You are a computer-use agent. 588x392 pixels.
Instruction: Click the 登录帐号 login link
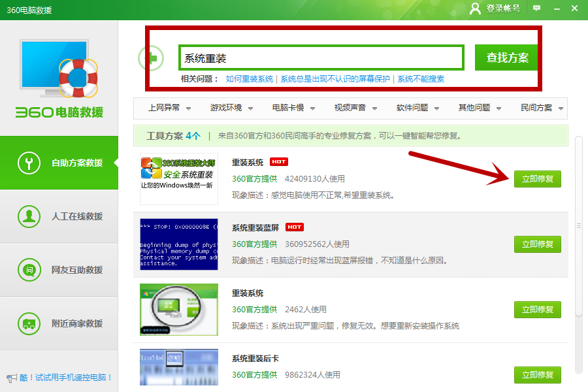pyautogui.click(x=503, y=8)
